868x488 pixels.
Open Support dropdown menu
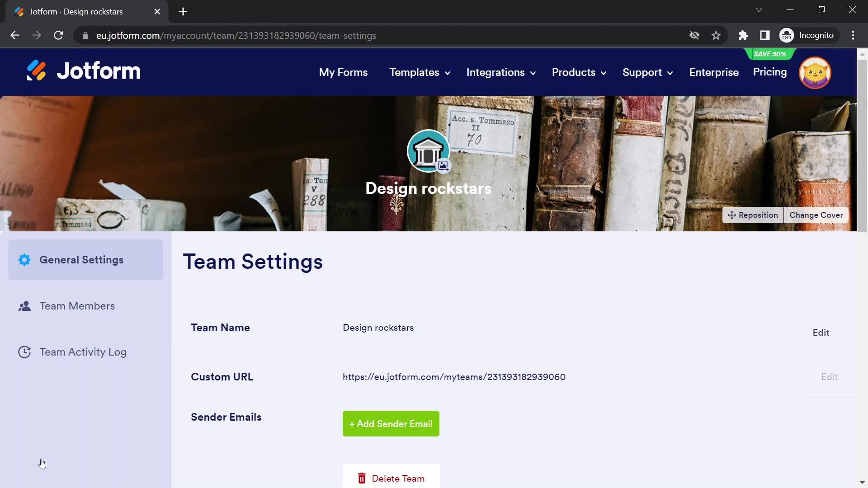(x=647, y=72)
